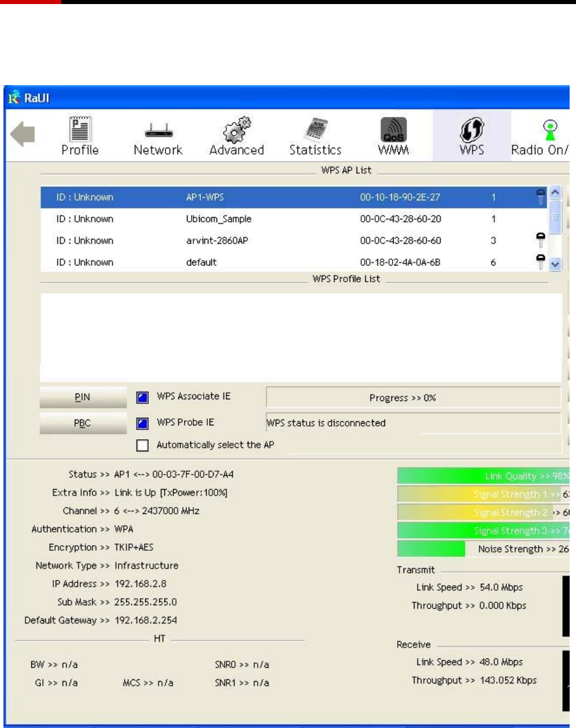Uncheck the WPS Probe IE checkbox
Screen dimensions: 576x728
pyautogui.click(x=142, y=424)
